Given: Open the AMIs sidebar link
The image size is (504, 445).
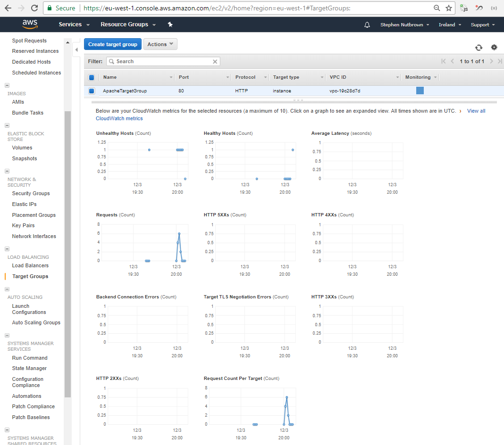Looking at the screenshot, I should pos(18,102).
